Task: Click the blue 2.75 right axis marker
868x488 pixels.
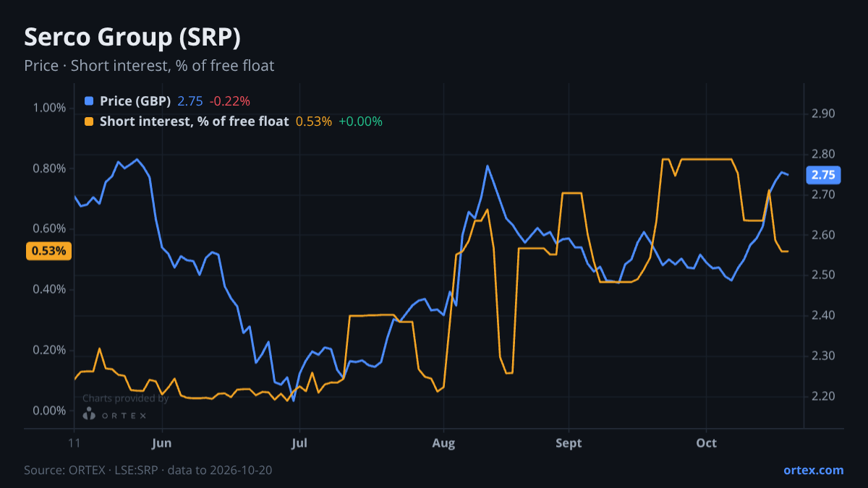Action: click(823, 175)
